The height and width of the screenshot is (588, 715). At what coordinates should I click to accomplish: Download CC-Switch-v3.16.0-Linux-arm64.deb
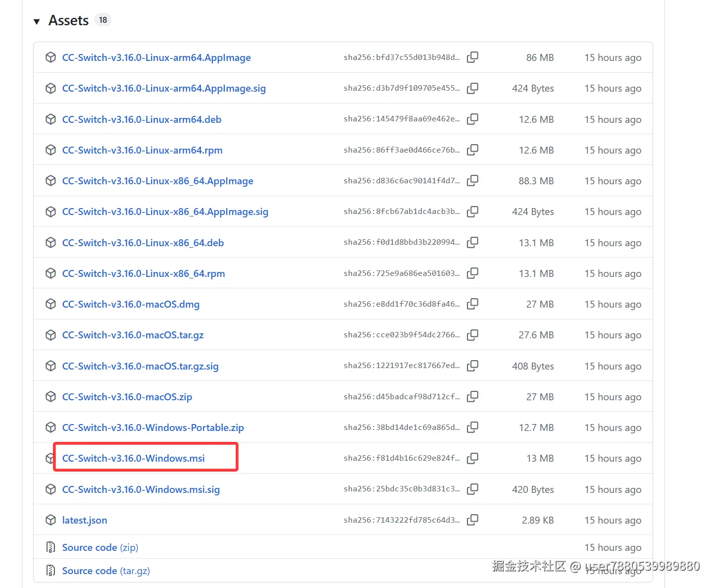click(x=142, y=119)
